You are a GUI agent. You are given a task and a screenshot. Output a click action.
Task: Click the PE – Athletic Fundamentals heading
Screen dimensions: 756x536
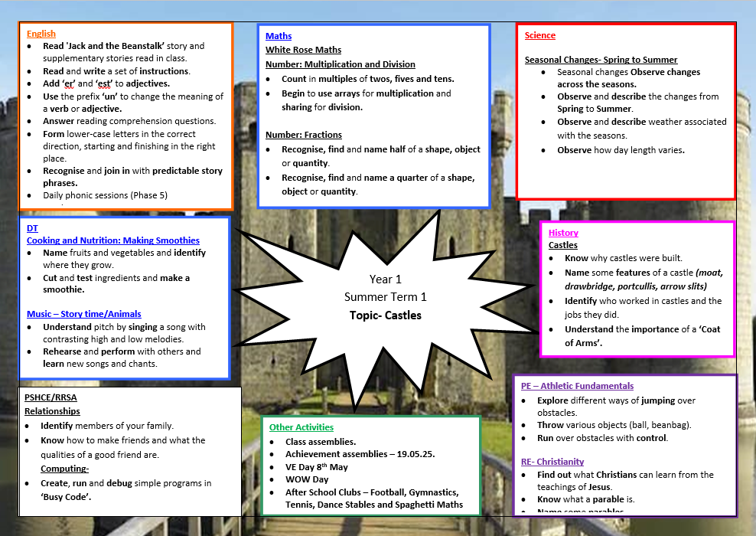(577, 386)
